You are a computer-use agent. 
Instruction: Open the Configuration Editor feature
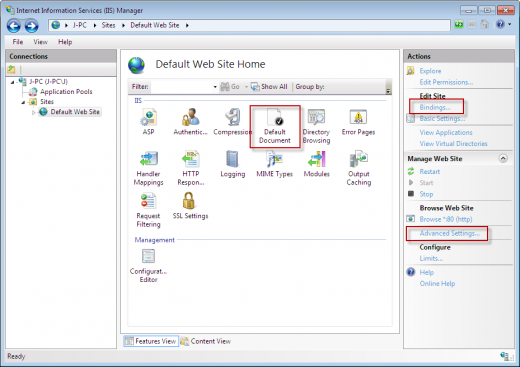[148, 266]
